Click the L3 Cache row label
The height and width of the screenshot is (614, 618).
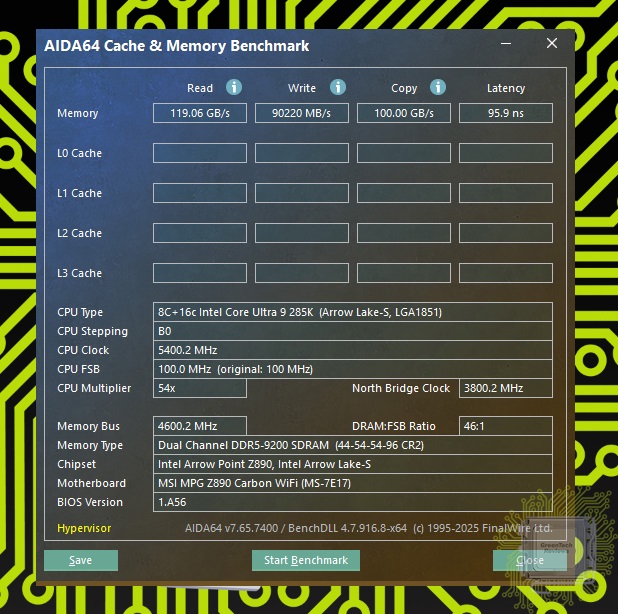click(x=79, y=273)
